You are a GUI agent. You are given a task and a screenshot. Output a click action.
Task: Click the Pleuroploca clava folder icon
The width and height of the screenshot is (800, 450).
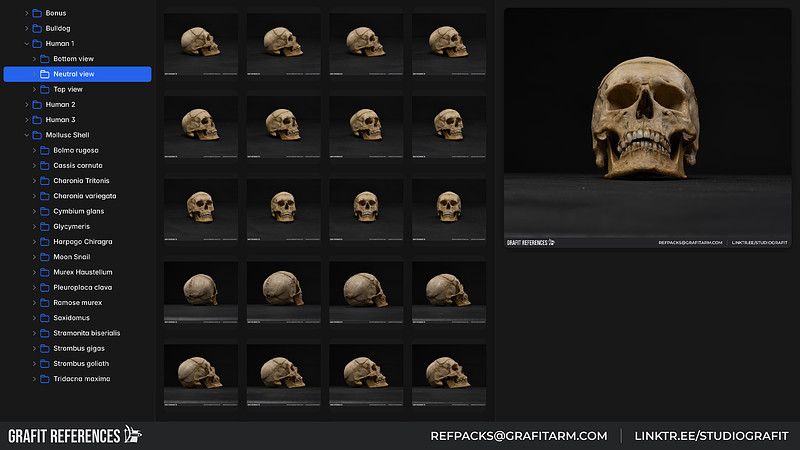click(x=45, y=287)
